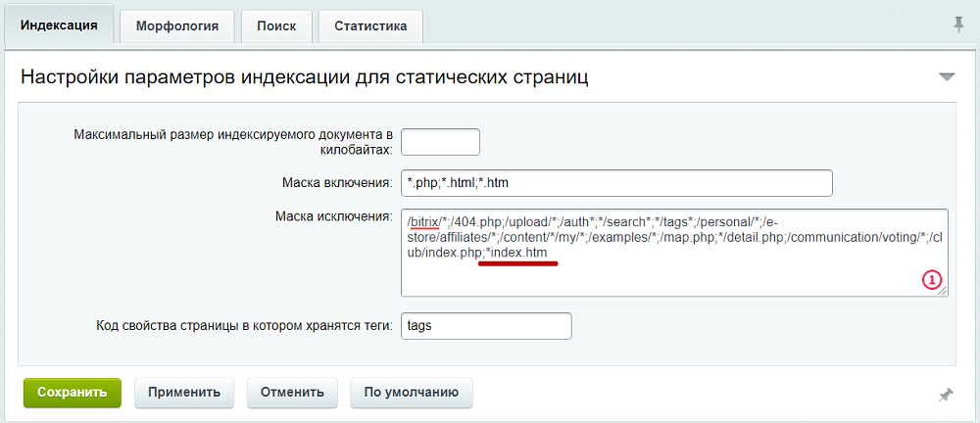Select the Статистика tab

[370, 26]
